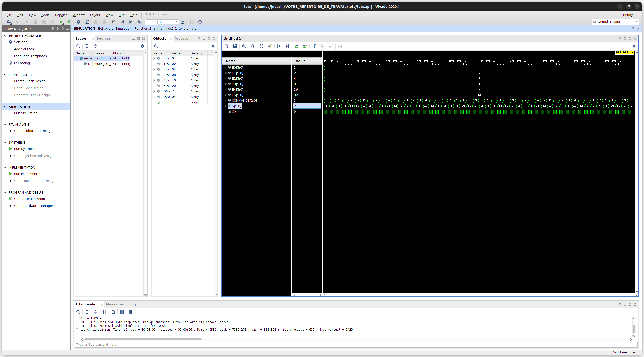
Task: Click Run Simulation in Flow Navigator
Action: pos(26,113)
